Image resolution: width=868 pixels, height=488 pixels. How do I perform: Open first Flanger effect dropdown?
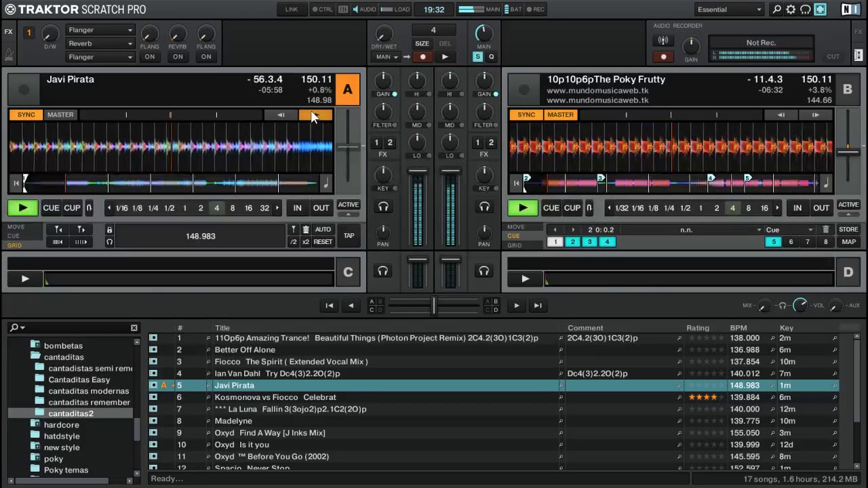point(100,30)
